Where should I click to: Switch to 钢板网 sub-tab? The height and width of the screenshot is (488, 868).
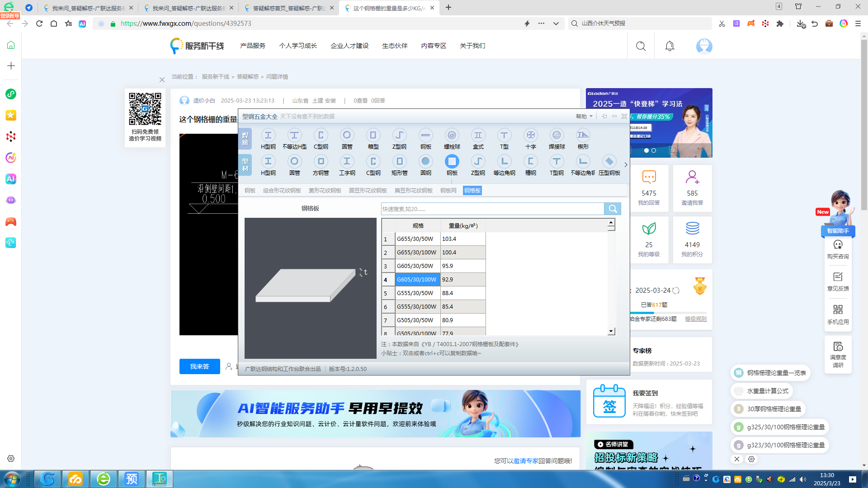448,191
